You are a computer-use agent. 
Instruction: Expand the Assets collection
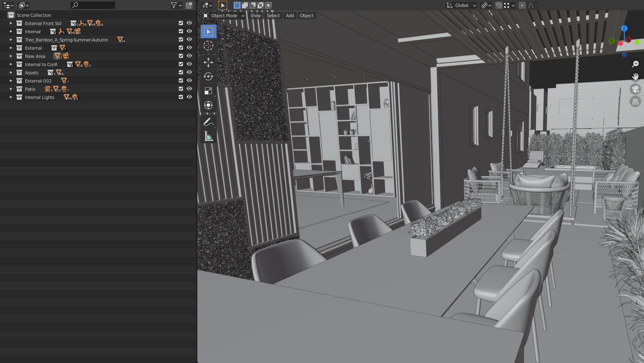point(11,73)
